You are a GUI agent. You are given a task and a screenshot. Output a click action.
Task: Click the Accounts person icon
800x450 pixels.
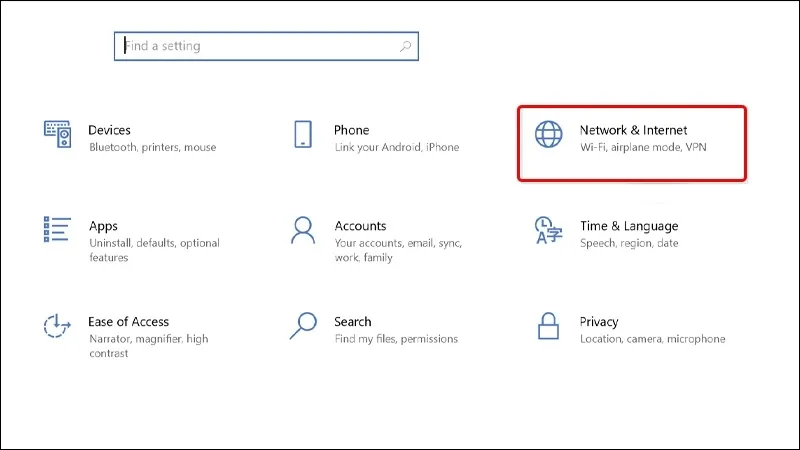tap(303, 230)
